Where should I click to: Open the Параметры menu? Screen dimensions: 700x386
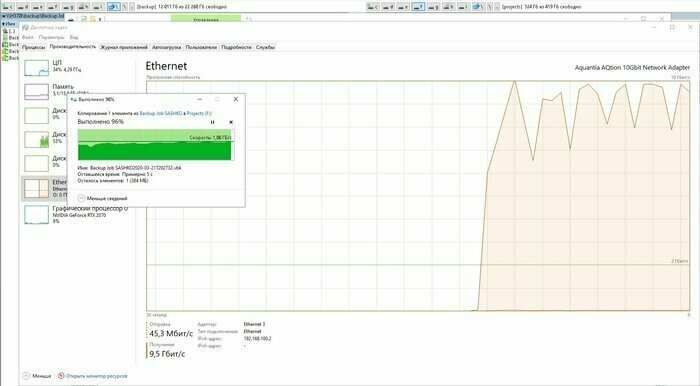pyautogui.click(x=51, y=37)
